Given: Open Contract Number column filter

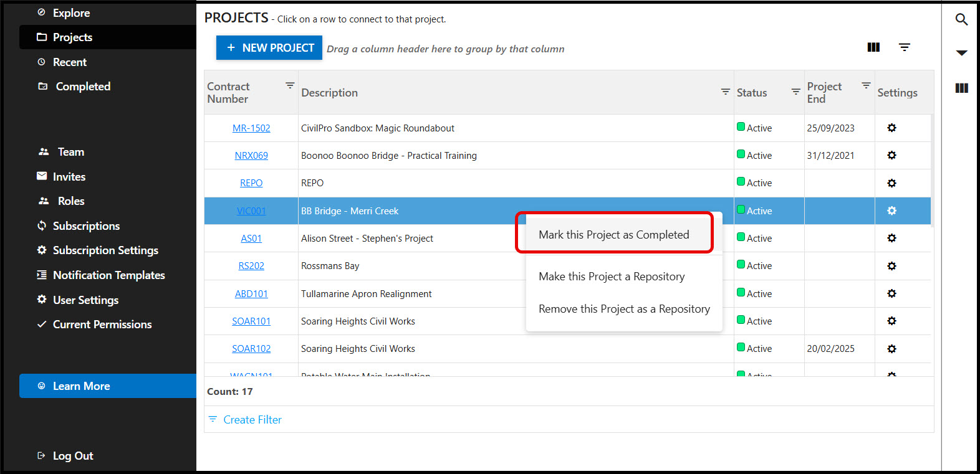Looking at the screenshot, I should pyautogui.click(x=290, y=85).
